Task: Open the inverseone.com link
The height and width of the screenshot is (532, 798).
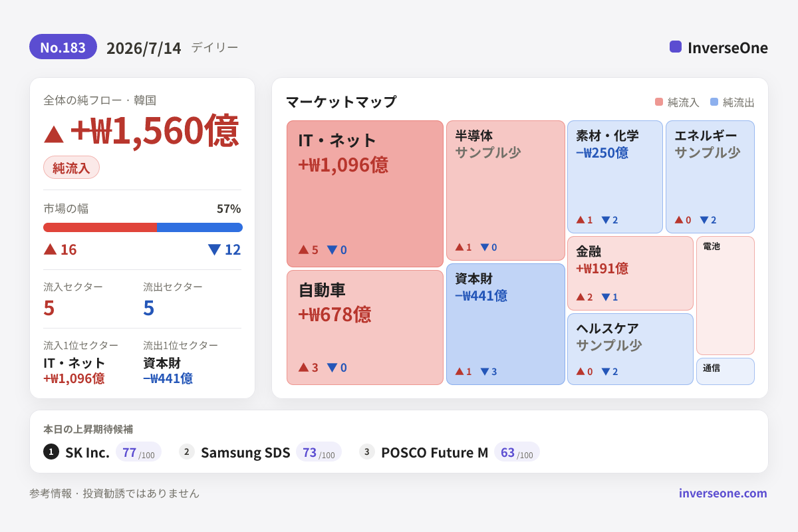Action: (x=723, y=493)
